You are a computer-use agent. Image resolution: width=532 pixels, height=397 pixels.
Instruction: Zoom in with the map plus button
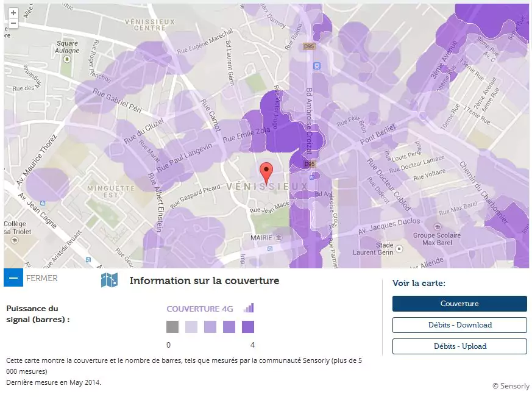coord(13,13)
